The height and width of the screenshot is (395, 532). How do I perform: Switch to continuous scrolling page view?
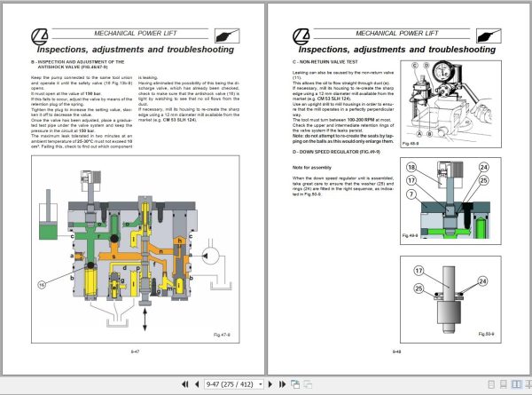coord(504,384)
